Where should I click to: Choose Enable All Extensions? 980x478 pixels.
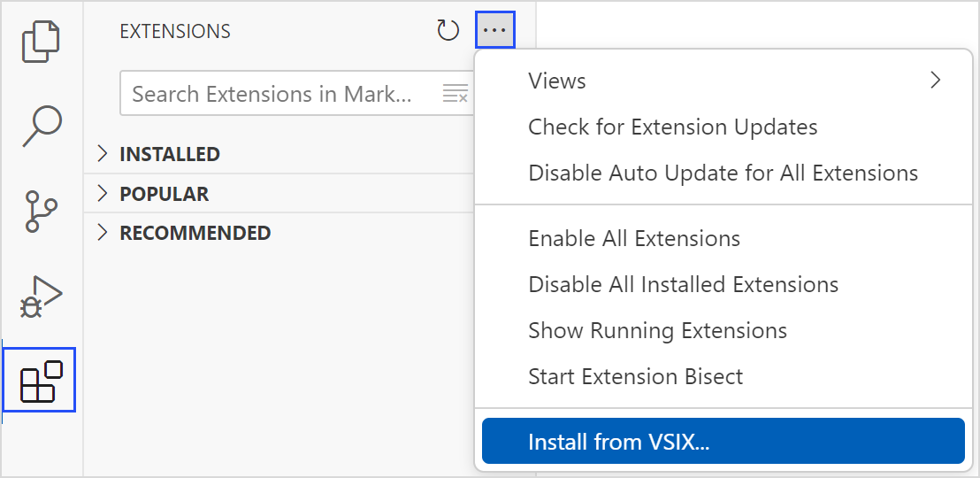pyautogui.click(x=633, y=238)
